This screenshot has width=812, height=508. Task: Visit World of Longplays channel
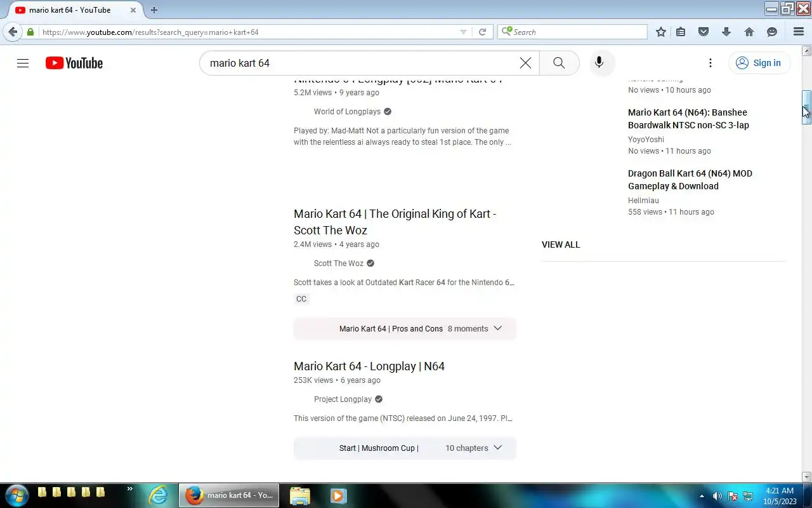(x=347, y=112)
